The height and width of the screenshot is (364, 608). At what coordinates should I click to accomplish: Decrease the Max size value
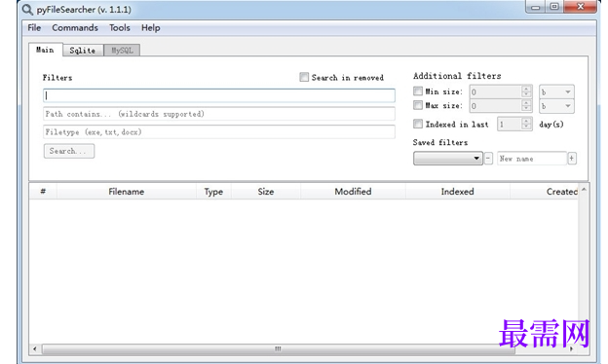(x=526, y=109)
